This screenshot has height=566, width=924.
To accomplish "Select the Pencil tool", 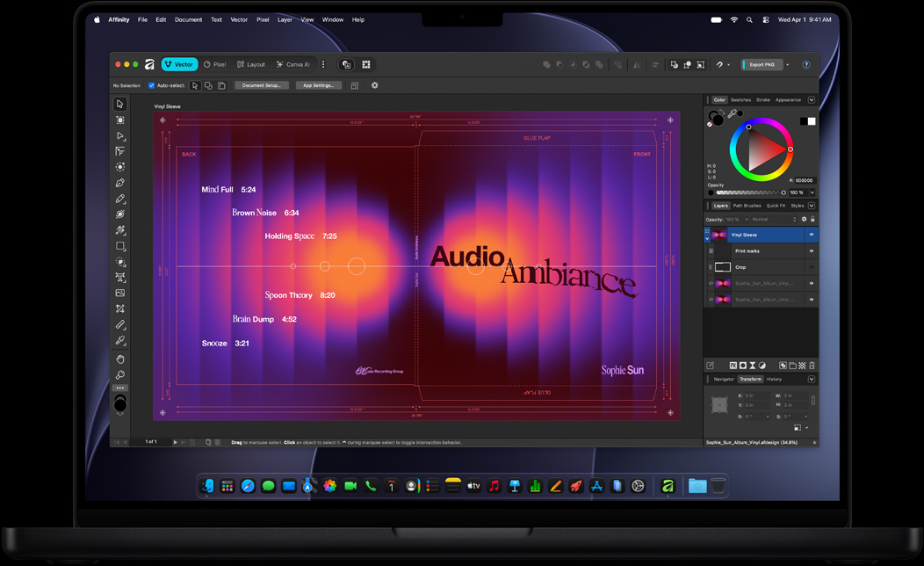I will coord(120,199).
